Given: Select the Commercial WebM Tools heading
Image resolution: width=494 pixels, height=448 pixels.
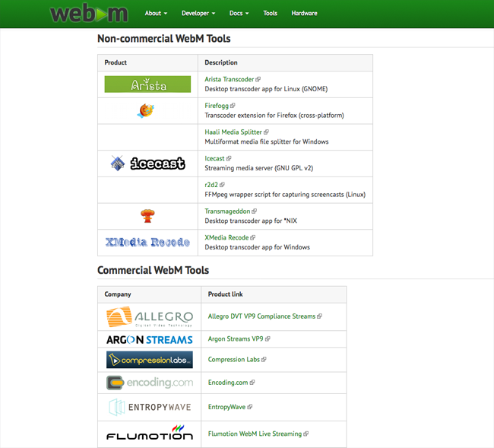Looking at the screenshot, I should coord(153,270).
